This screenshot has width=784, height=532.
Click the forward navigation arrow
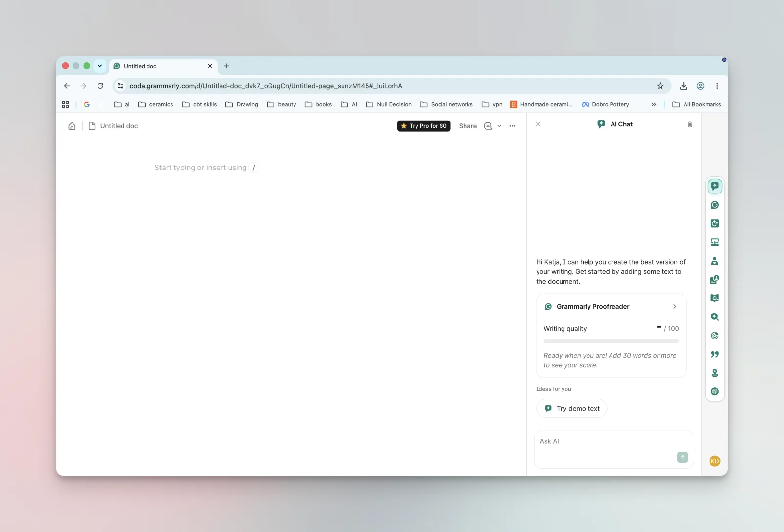(84, 86)
